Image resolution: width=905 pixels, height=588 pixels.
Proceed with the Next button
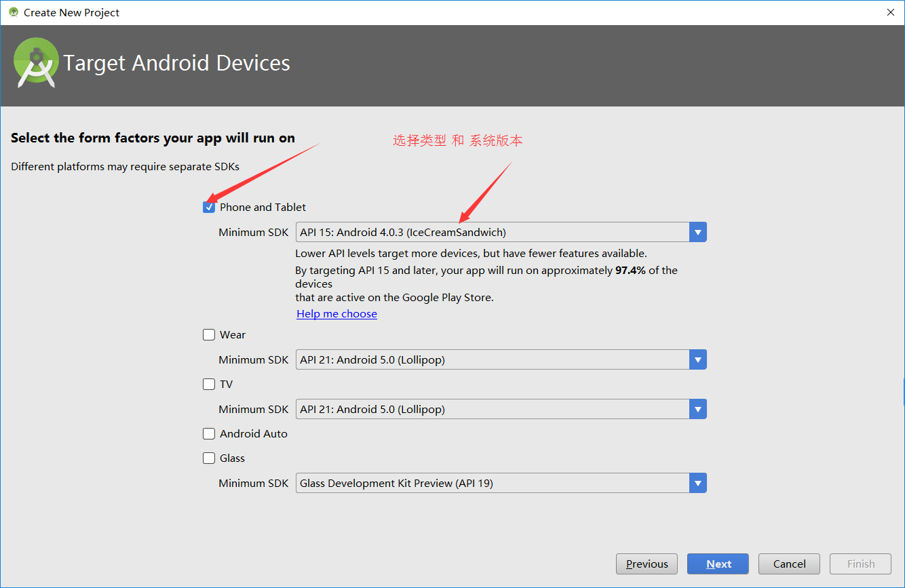click(718, 564)
